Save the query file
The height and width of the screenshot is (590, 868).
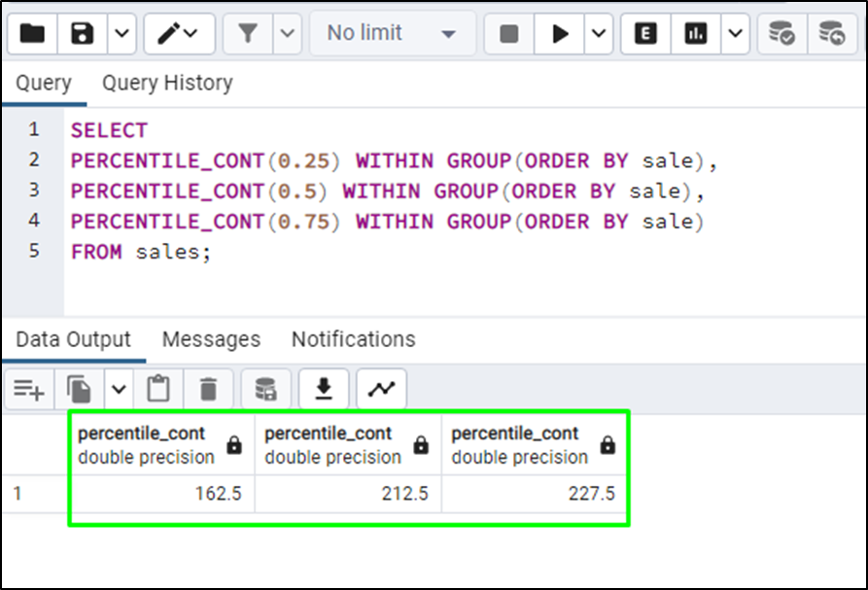pyautogui.click(x=83, y=34)
